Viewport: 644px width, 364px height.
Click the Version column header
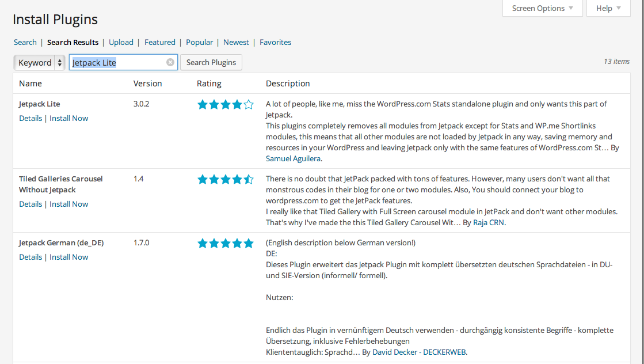pos(147,84)
